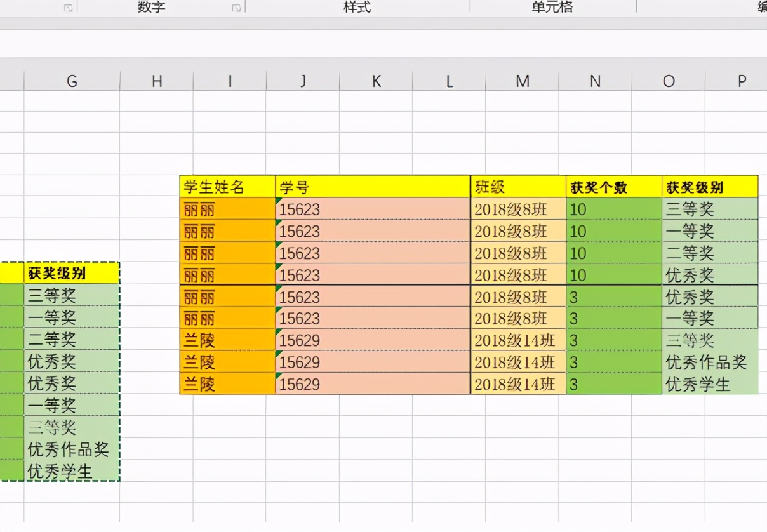Select column O header
Viewport: 767px width, 532px height.
(x=668, y=81)
